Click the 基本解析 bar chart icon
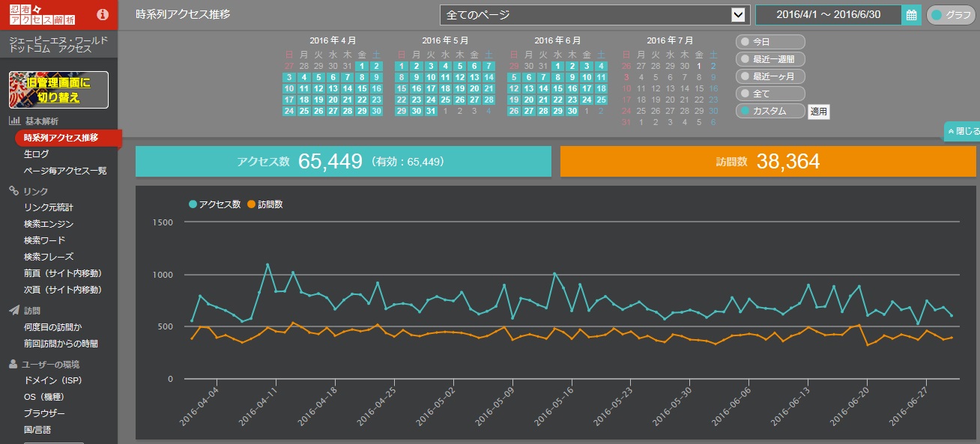Image resolution: width=980 pixels, height=444 pixels. click(13, 121)
